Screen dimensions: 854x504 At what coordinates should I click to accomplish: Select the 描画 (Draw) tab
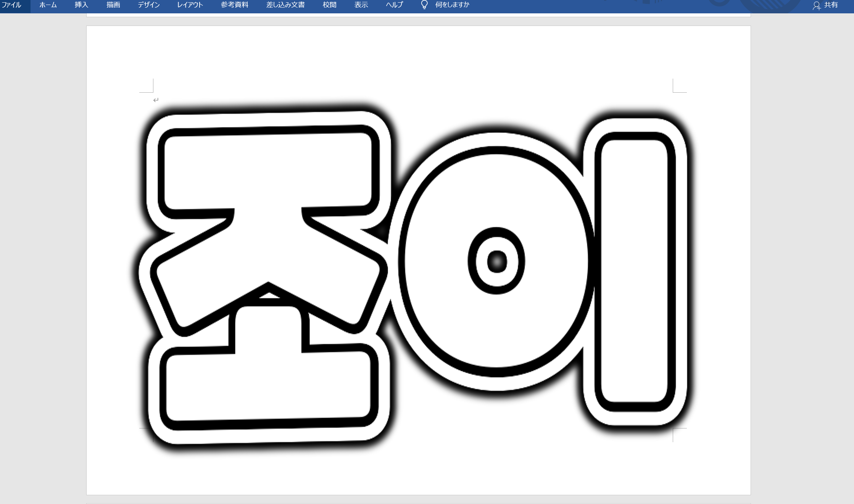[x=113, y=5]
